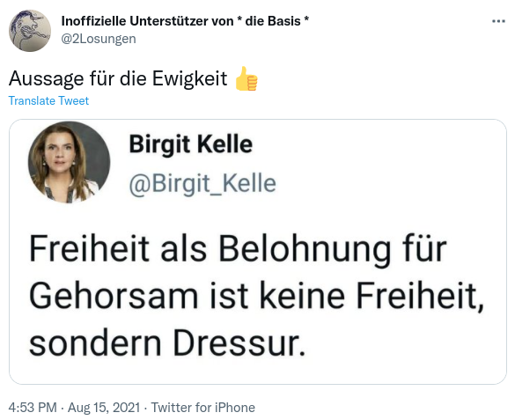Click the line 'Gehorsam ist keine Freiheit,'
This screenshot has width=515, height=420.
[256, 297]
